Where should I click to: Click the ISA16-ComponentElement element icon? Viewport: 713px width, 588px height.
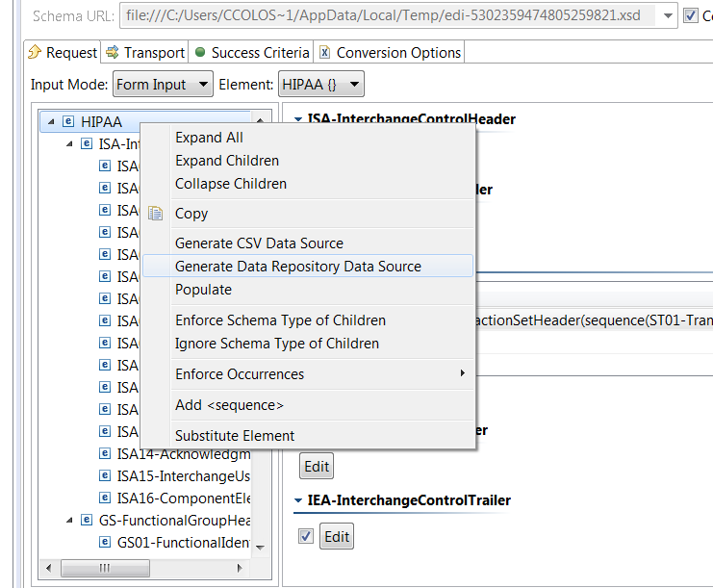pyautogui.click(x=105, y=498)
